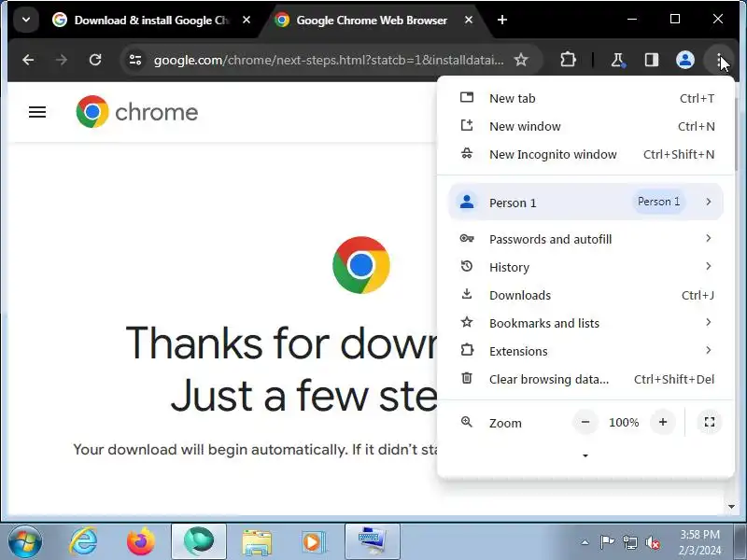
Task: Open Downloads from the menu
Action: 586,295
